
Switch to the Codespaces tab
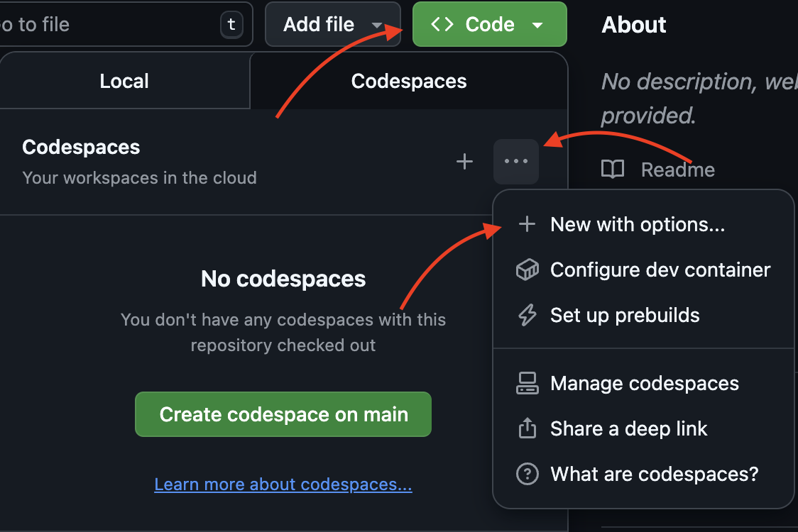[408, 80]
